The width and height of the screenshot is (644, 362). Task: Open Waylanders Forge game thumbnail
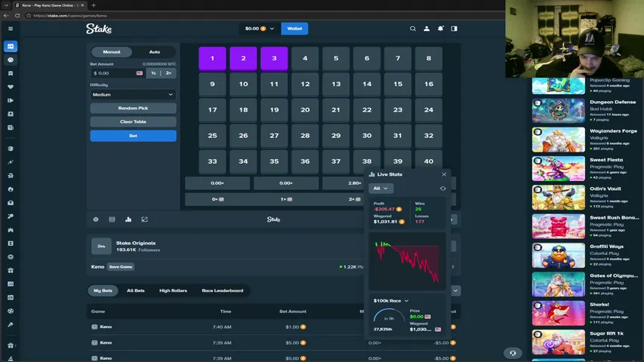tap(558, 140)
